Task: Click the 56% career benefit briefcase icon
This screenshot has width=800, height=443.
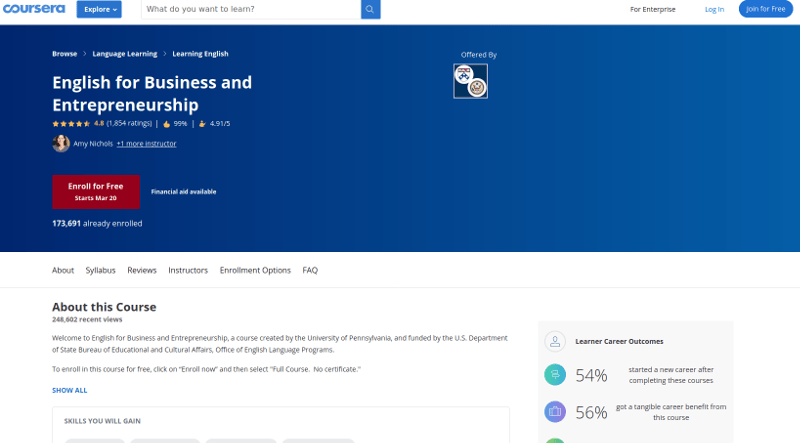Action: 555,411
